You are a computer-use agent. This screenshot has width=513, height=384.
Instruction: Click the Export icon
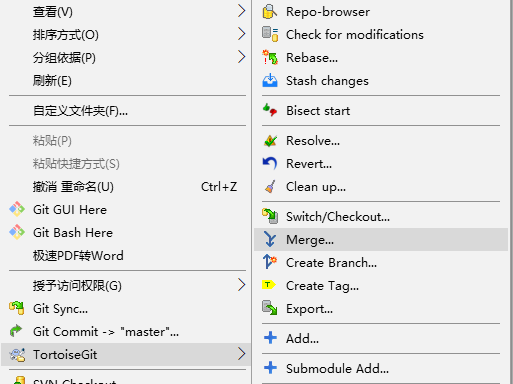pos(270,308)
